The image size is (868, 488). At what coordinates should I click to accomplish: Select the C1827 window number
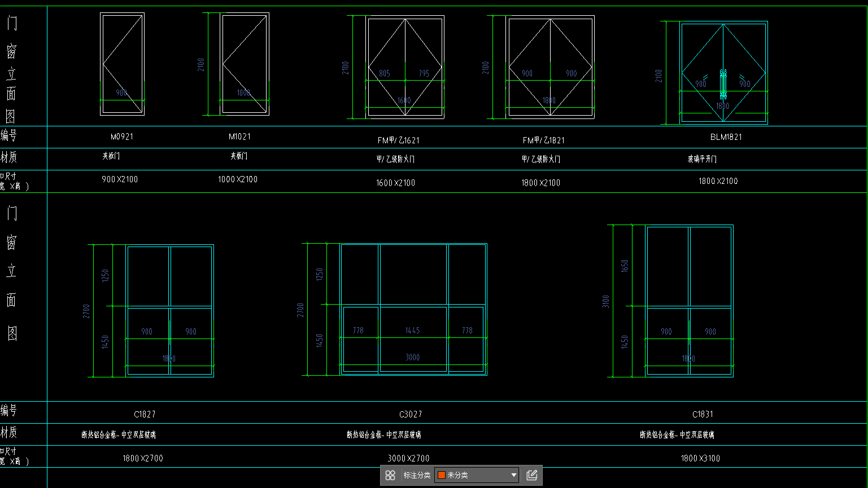coord(145,414)
